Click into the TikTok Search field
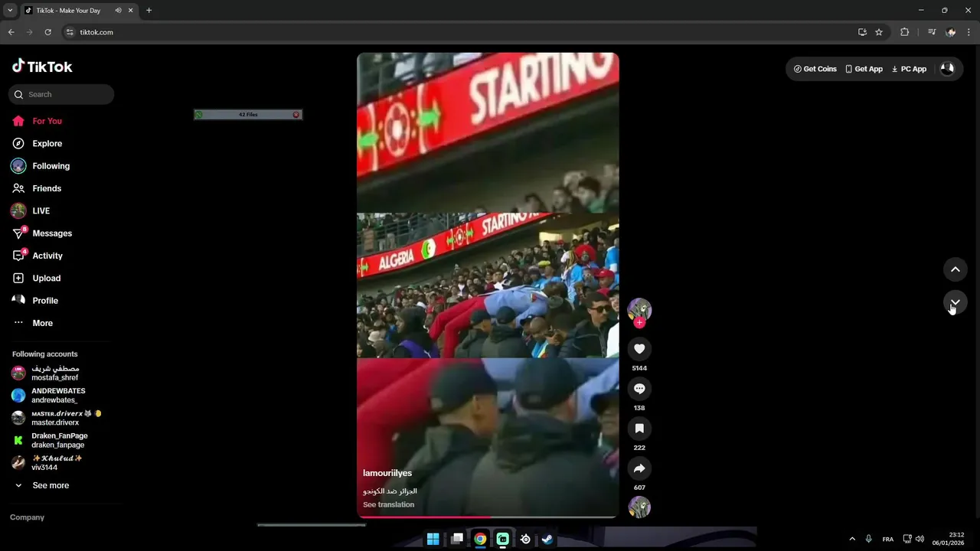 click(61, 94)
